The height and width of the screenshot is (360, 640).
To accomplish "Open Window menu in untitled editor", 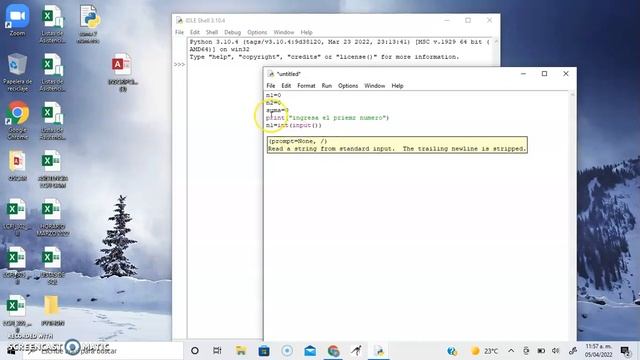I will pyautogui.click(x=375, y=86).
